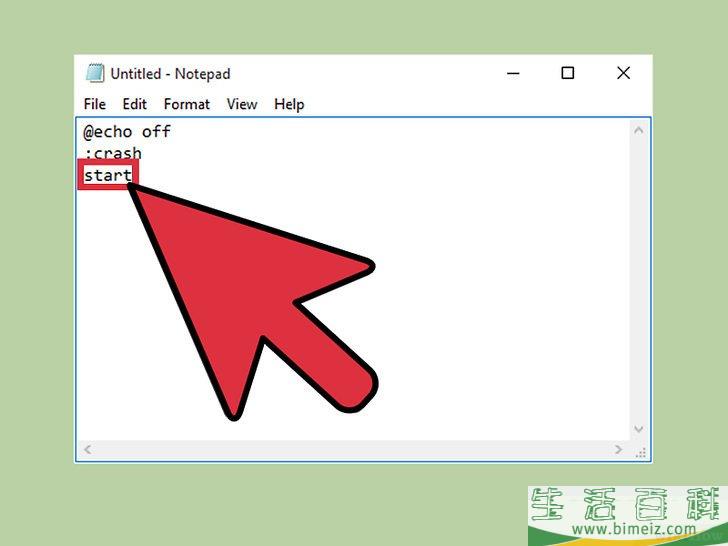Open the View menu

coord(241,104)
